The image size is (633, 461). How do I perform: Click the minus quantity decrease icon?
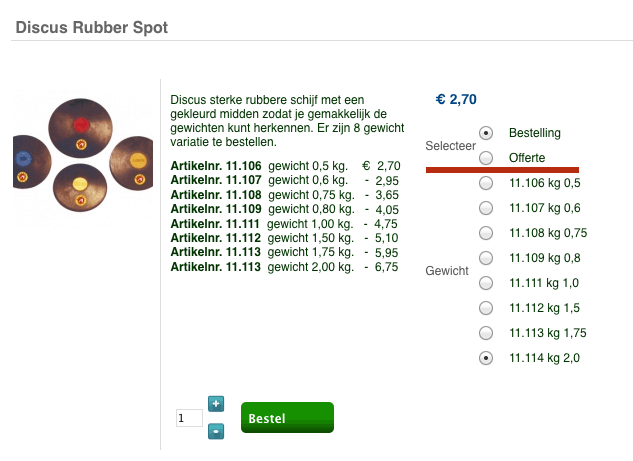tap(216, 432)
